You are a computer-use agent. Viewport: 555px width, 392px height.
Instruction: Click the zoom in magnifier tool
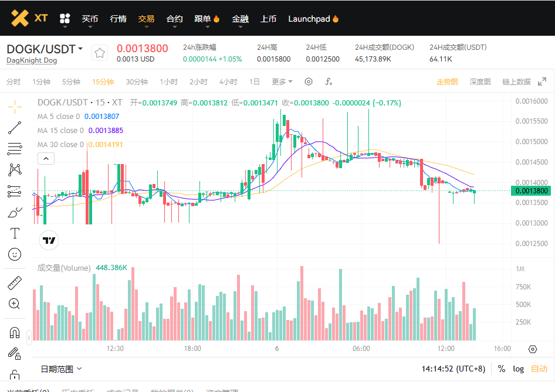[15, 304]
